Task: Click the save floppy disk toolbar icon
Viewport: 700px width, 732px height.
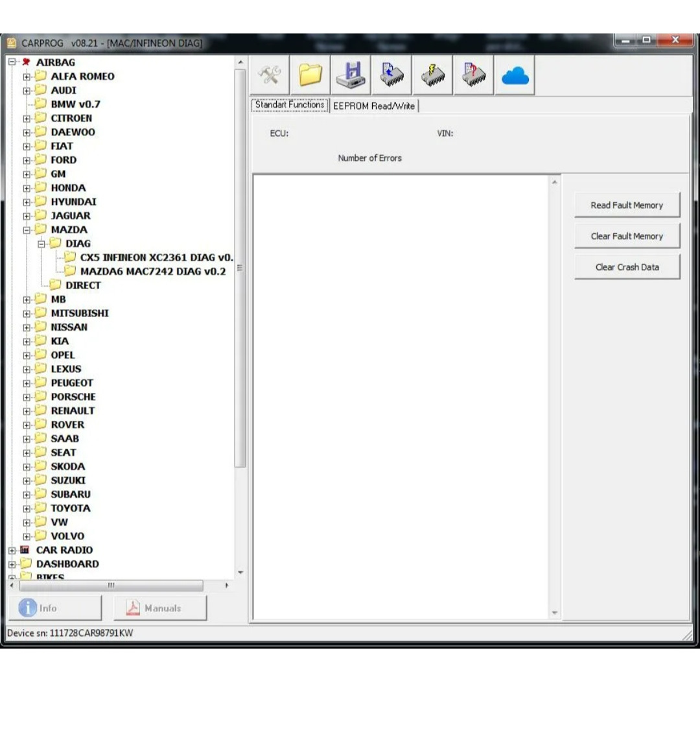Action: [351, 75]
